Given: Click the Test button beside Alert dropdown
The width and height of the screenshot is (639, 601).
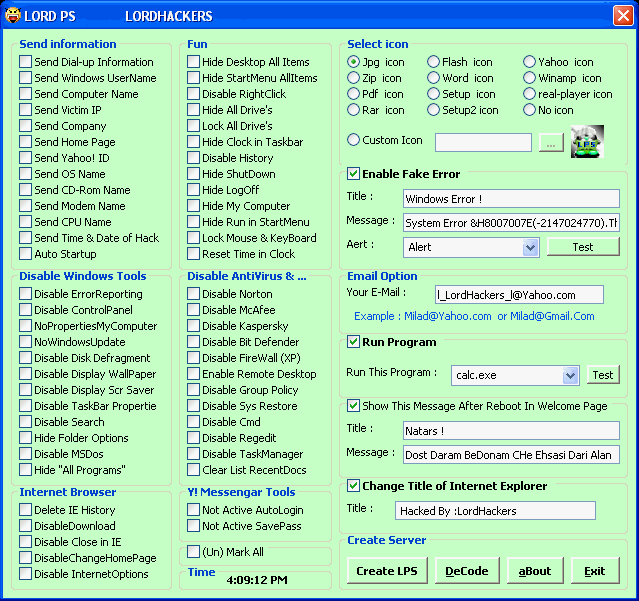Looking at the screenshot, I should click(x=583, y=246).
